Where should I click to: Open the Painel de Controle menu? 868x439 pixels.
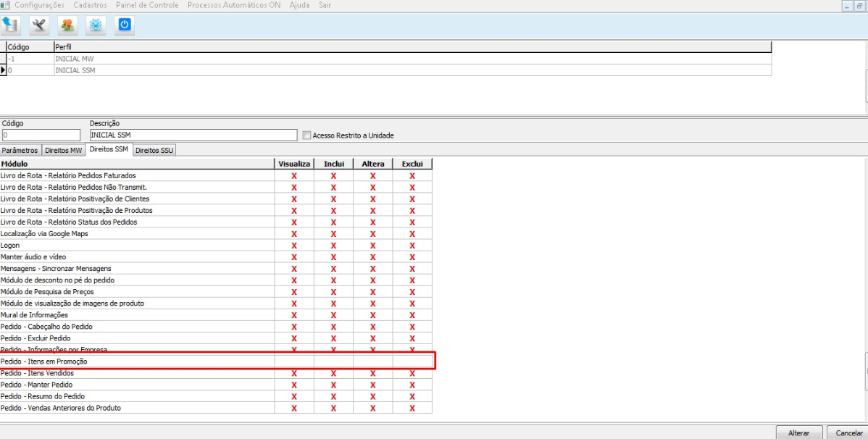click(147, 5)
